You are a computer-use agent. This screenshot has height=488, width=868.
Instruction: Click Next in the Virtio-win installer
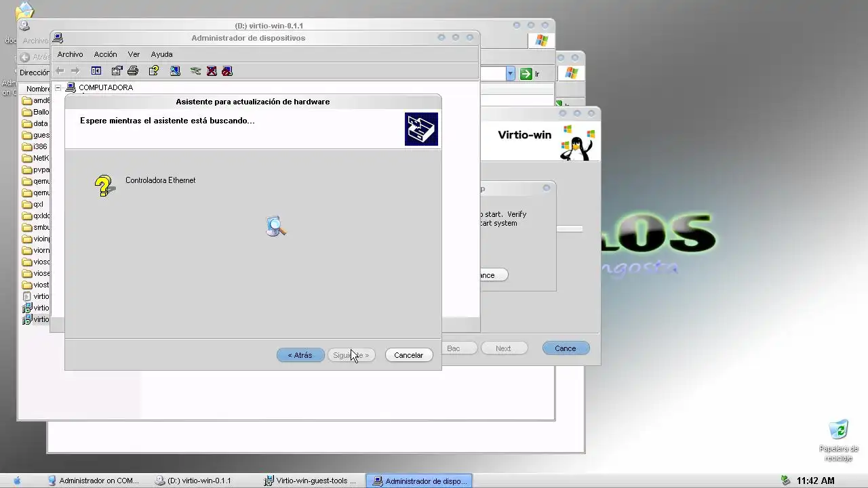coord(503,348)
